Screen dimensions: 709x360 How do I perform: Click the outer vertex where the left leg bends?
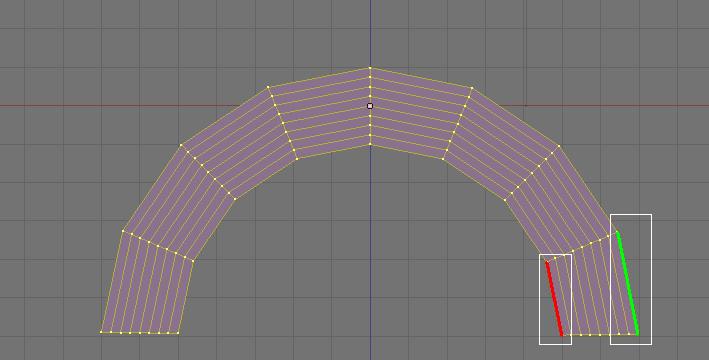click(123, 231)
